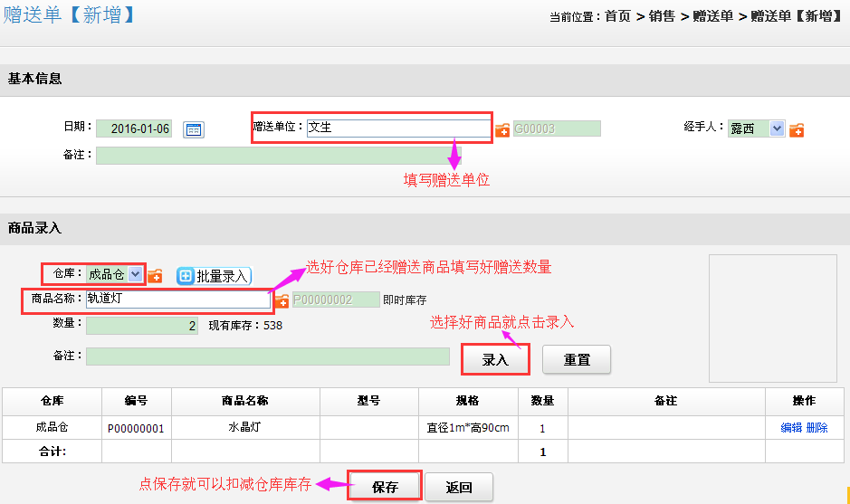Open the calendar date picker icon
The width and height of the screenshot is (850, 504).
pyautogui.click(x=194, y=129)
